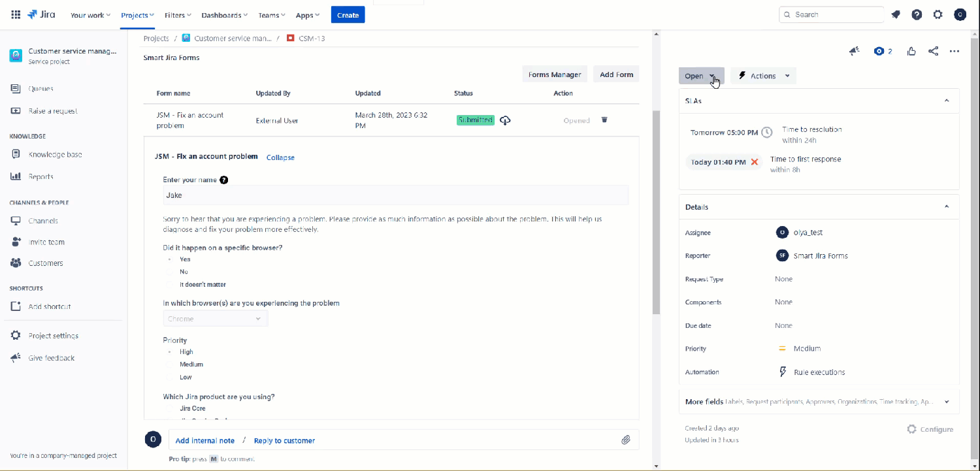Screen dimensions: 980x471
Task: Open the three-dot more actions menu
Action: tap(955, 51)
